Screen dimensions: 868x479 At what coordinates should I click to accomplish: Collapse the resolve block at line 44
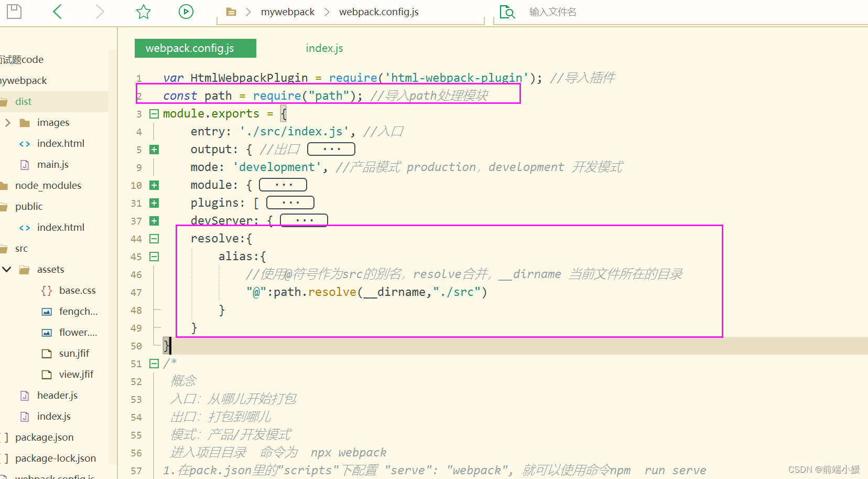click(x=154, y=239)
